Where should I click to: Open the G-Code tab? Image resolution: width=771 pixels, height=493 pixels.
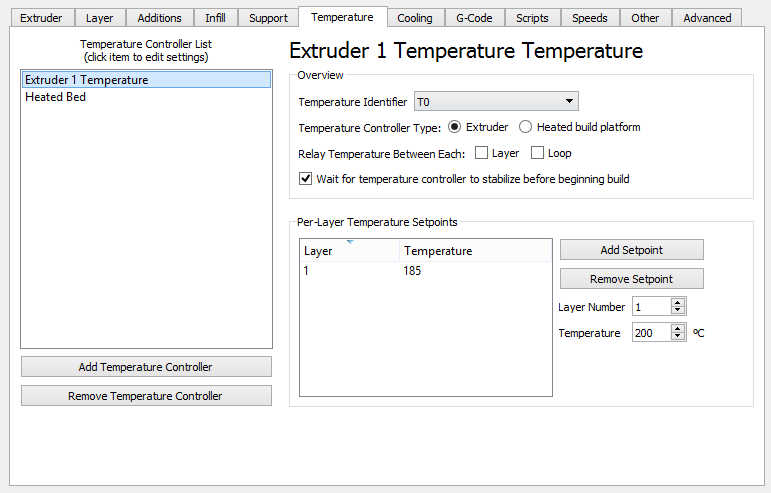pos(474,18)
